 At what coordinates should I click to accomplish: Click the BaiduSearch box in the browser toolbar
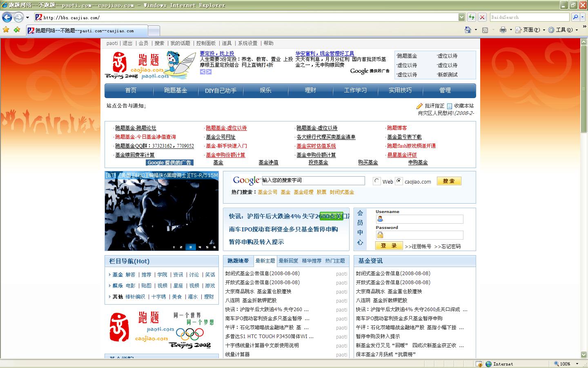[530, 17]
